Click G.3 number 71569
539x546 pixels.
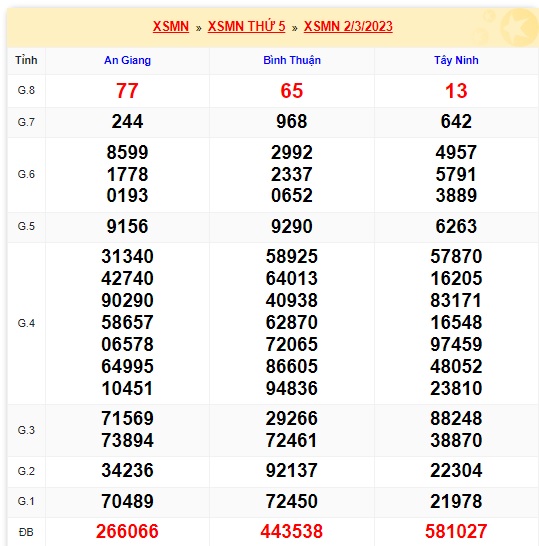[x=127, y=419]
